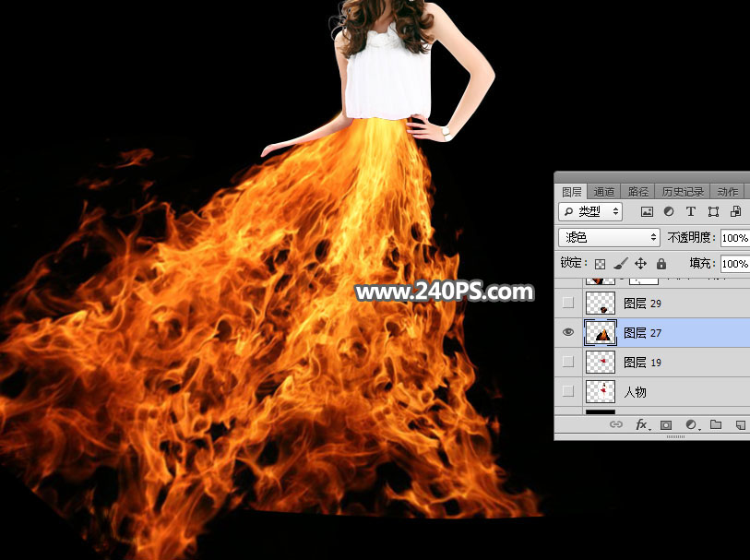This screenshot has height=560, width=750.
Task: Click the 填充 value field
Action: (735, 264)
